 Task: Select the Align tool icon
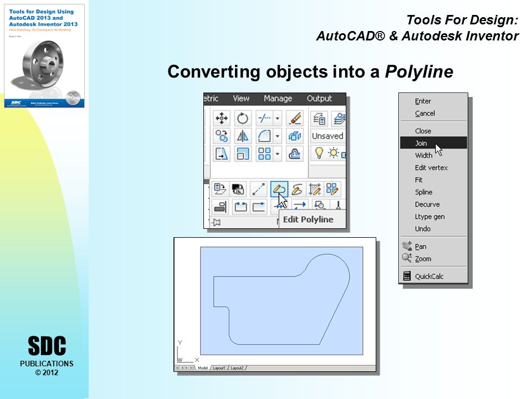pos(220,207)
